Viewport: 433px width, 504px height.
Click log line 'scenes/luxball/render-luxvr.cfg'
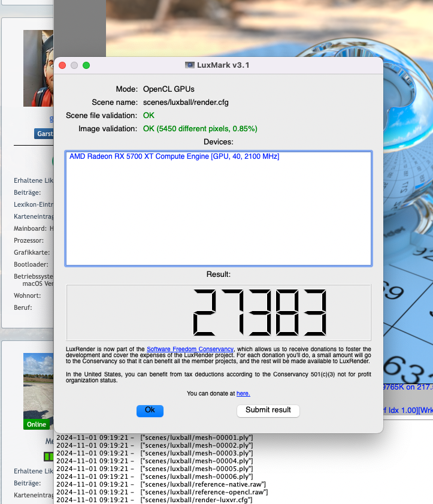(x=154, y=500)
